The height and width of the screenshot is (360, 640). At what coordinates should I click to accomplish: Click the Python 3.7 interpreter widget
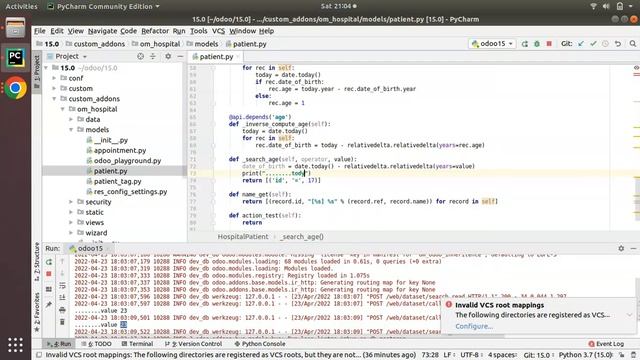click(586, 355)
